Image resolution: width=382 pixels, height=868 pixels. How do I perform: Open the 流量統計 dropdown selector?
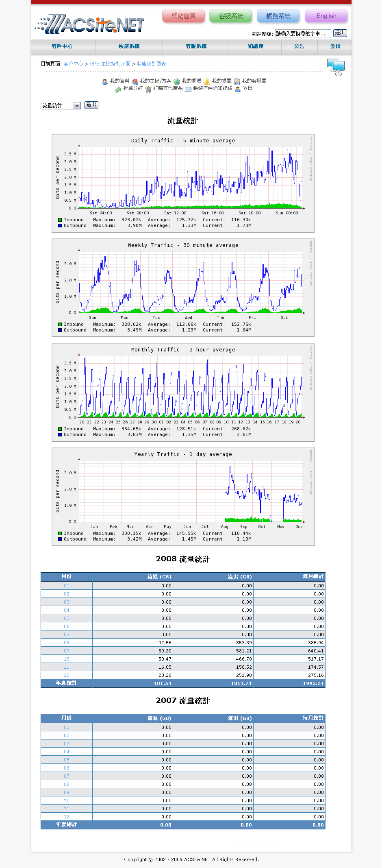point(61,106)
